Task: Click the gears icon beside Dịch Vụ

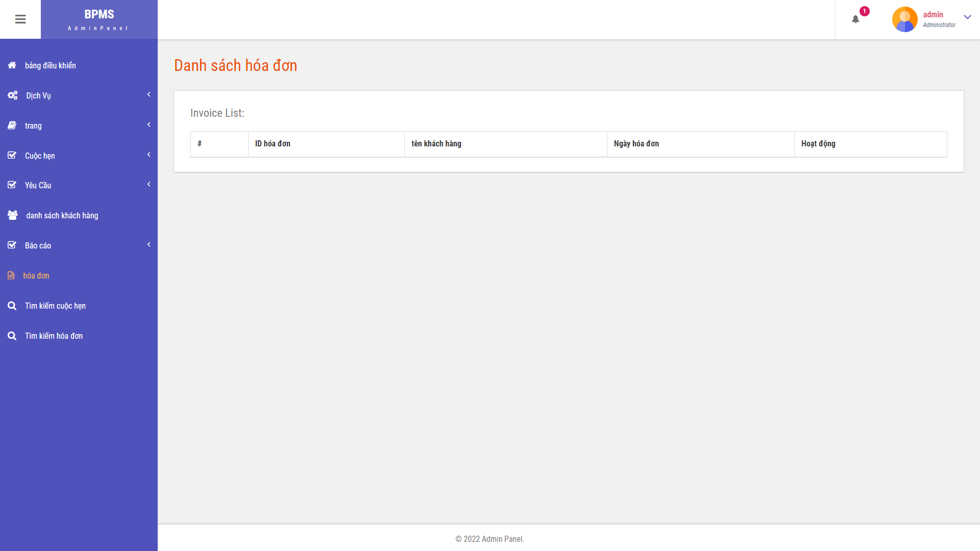Action: coord(13,95)
